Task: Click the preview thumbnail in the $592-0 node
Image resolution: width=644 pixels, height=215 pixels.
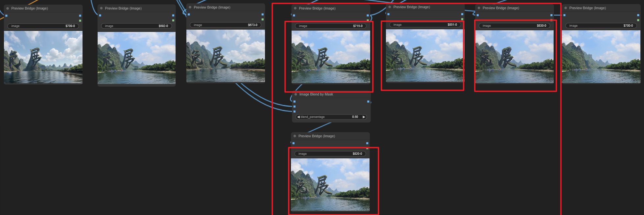Action: click(136, 58)
